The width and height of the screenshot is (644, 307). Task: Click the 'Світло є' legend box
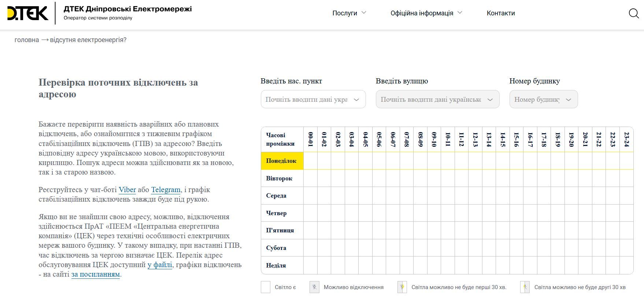[x=266, y=287]
